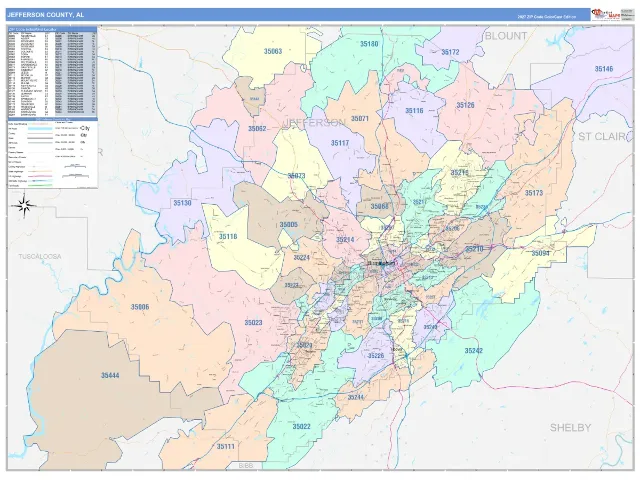Click the 35242 ZIP code label
Image resolution: width=640 pixels, height=480 pixels.
pyautogui.click(x=473, y=351)
